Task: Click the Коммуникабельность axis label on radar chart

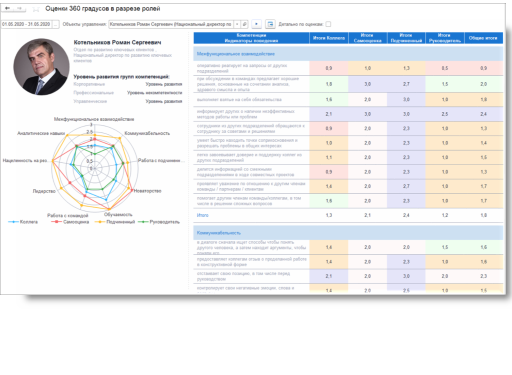Action: (147, 133)
